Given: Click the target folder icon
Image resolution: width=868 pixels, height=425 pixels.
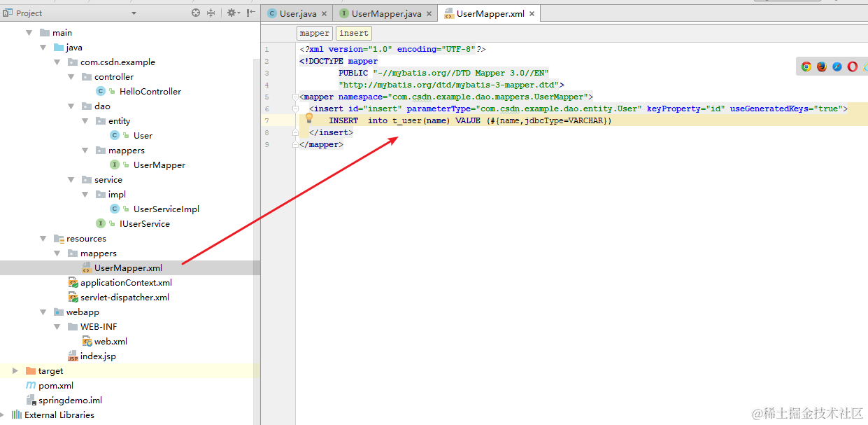Looking at the screenshot, I should pos(31,370).
